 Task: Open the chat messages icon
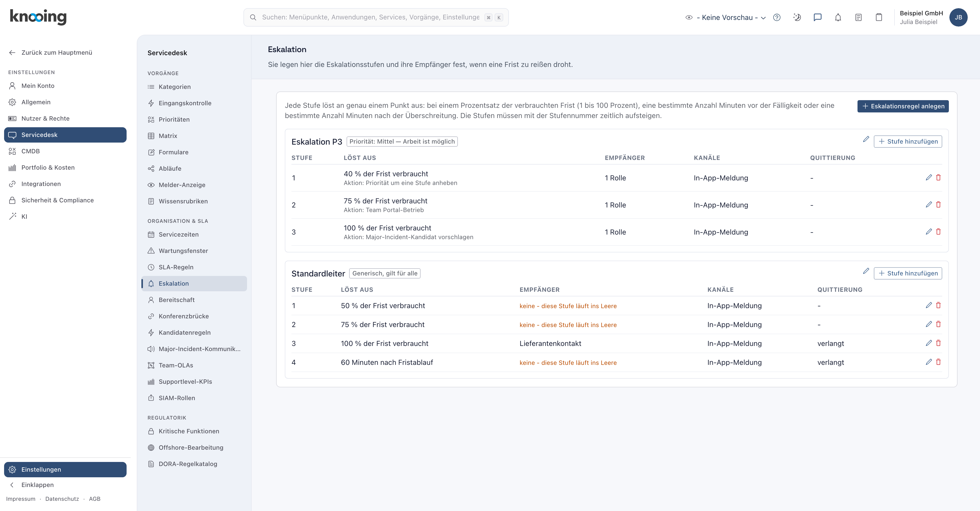[817, 18]
